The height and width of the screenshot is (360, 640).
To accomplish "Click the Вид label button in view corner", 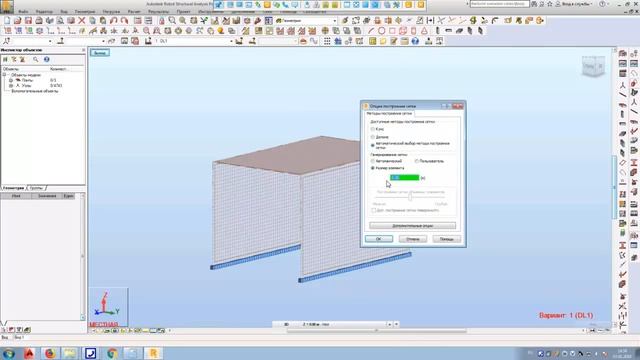I will click(100, 53).
